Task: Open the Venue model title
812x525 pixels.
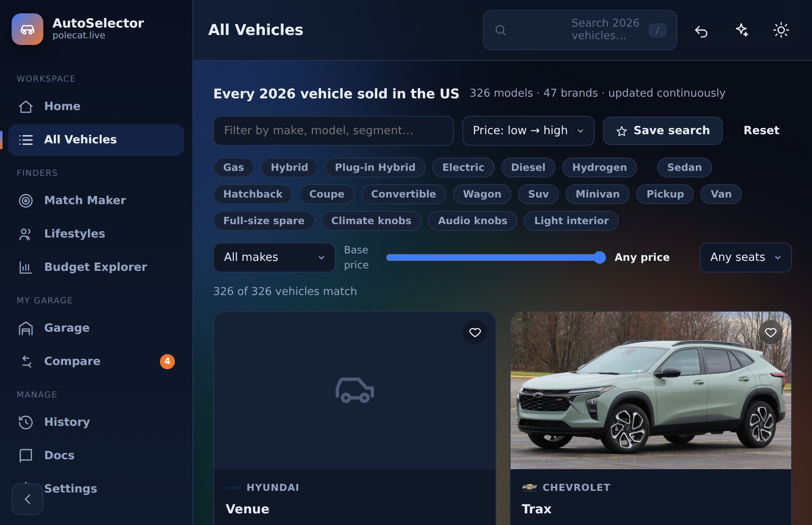Action: 247,509
